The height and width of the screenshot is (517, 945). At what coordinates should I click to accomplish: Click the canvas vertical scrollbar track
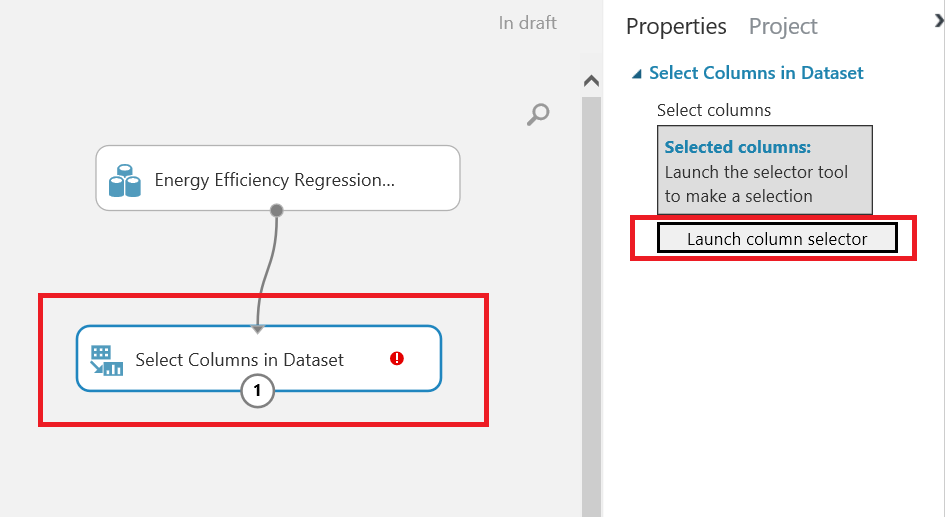point(591,300)
